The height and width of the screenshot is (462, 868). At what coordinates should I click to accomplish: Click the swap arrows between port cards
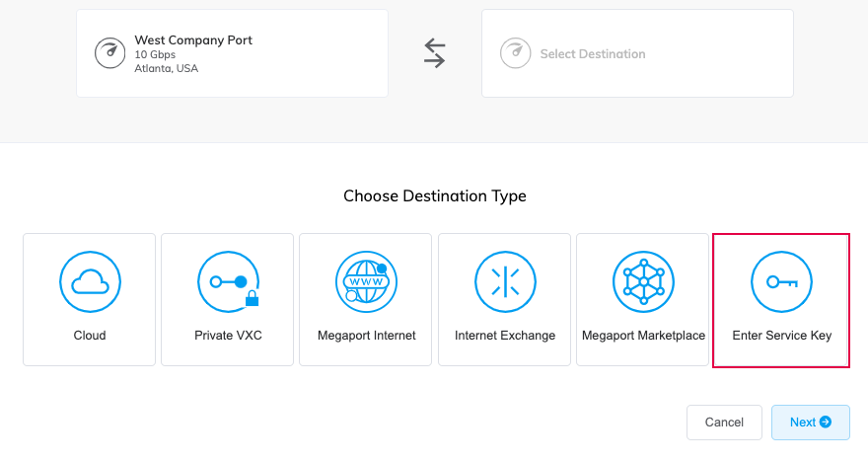(435, 53)
